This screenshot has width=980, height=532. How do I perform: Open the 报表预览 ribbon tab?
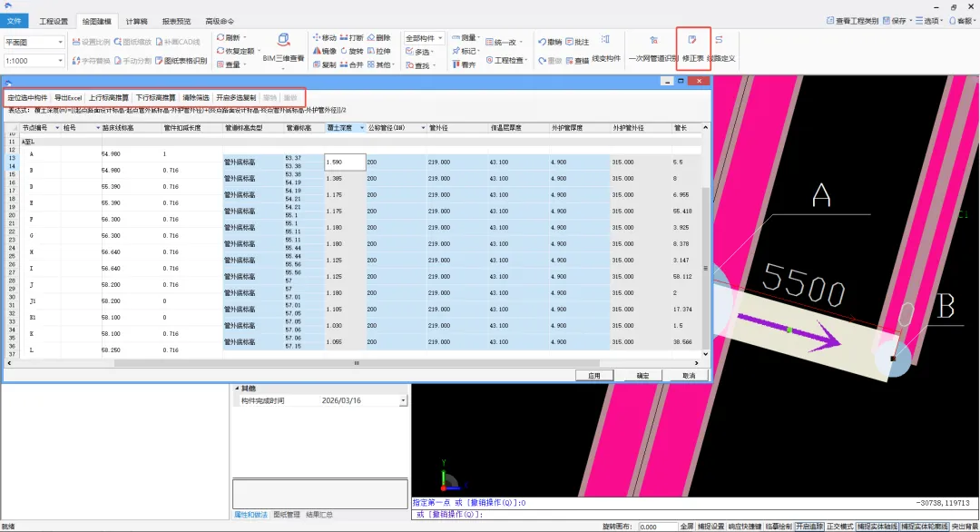[176, 21]
